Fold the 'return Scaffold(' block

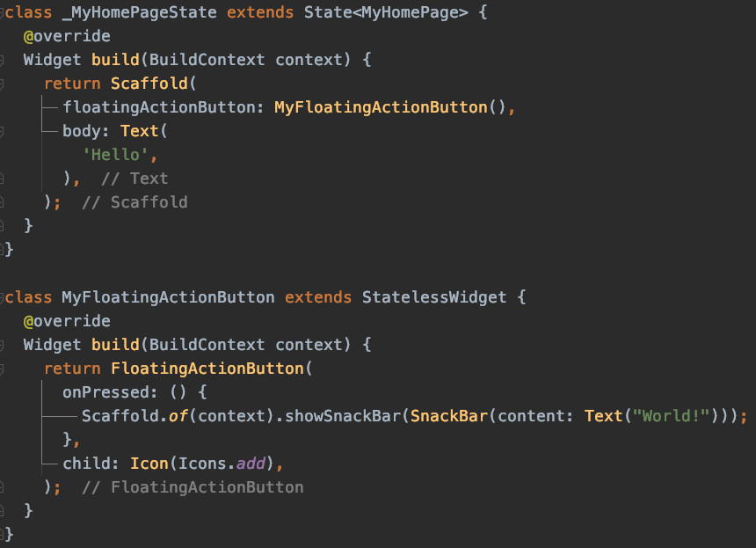3,84
